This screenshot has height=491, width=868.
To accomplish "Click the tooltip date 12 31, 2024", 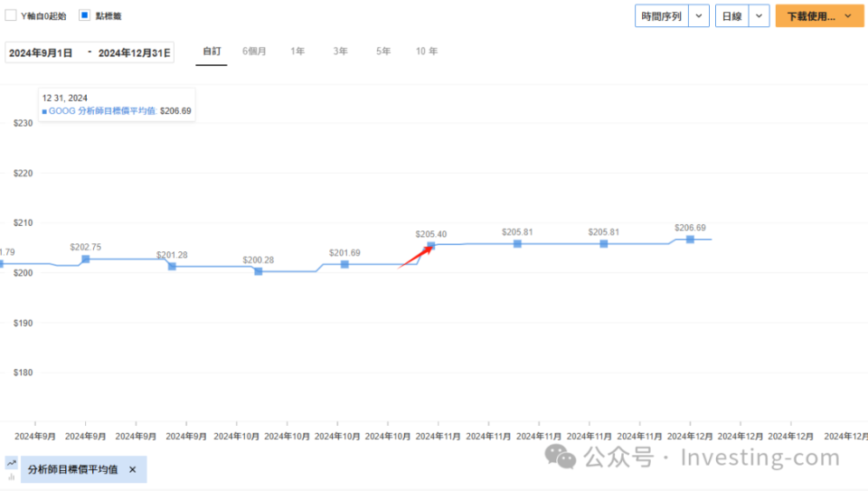I will 65,98.
